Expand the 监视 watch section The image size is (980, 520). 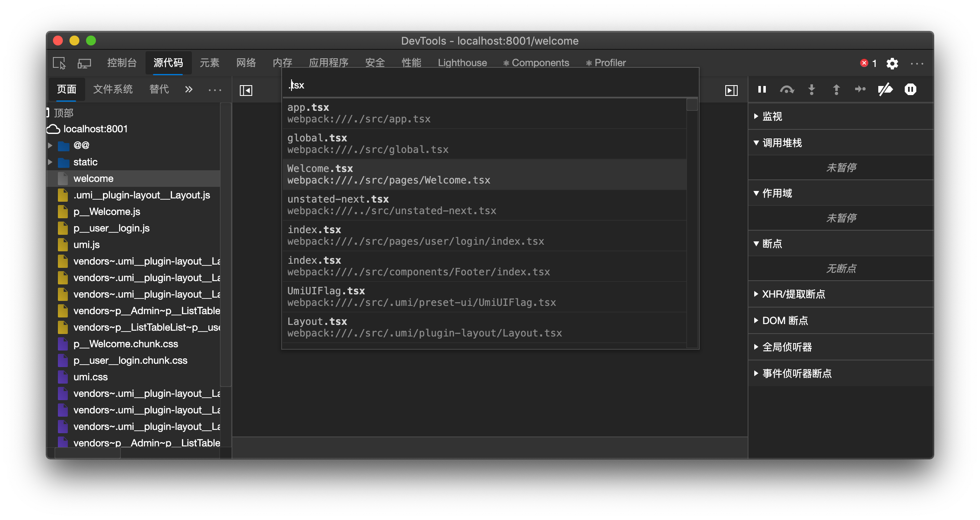click(x=772, y=116)
